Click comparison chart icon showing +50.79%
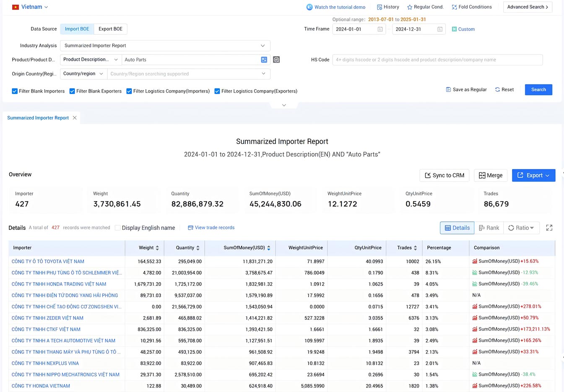This screenshot has height=392, width=564. click(475, 318)
